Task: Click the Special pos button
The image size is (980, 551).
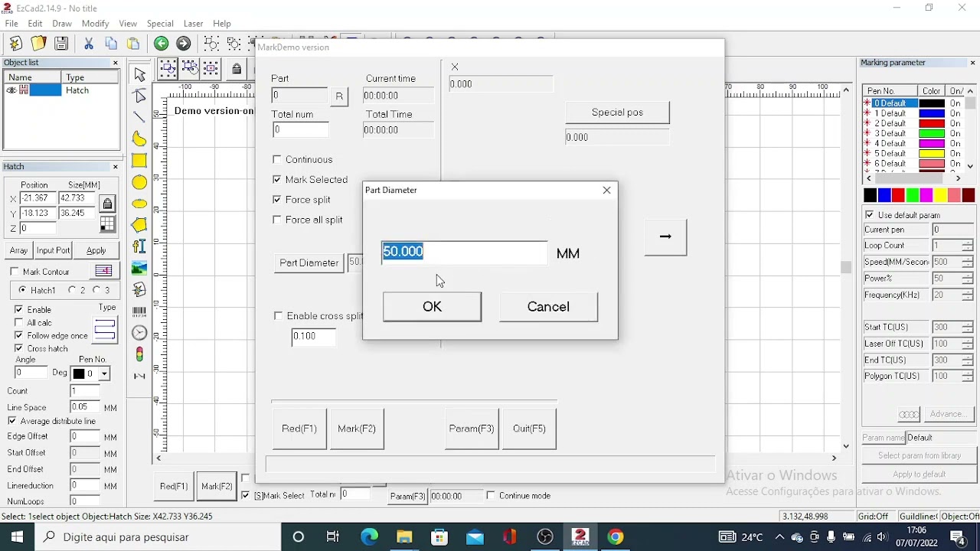Action: pyautogui.click(x=617, y=112)
